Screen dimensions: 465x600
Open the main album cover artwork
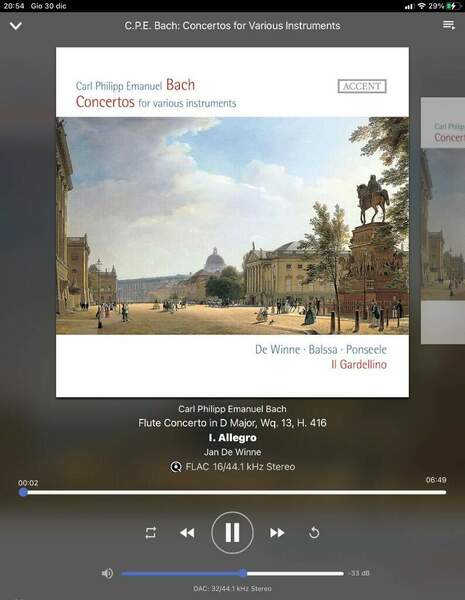coord(232,222)
